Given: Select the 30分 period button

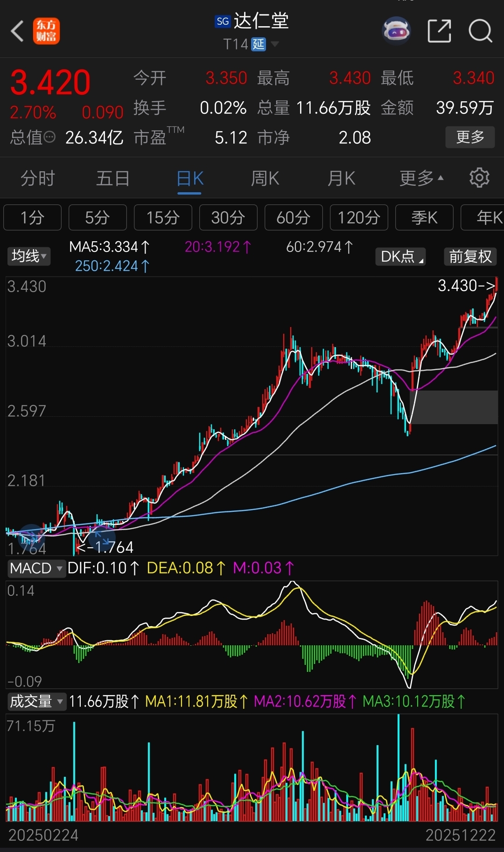Looking at the screenshot, I should coord(228,217).
